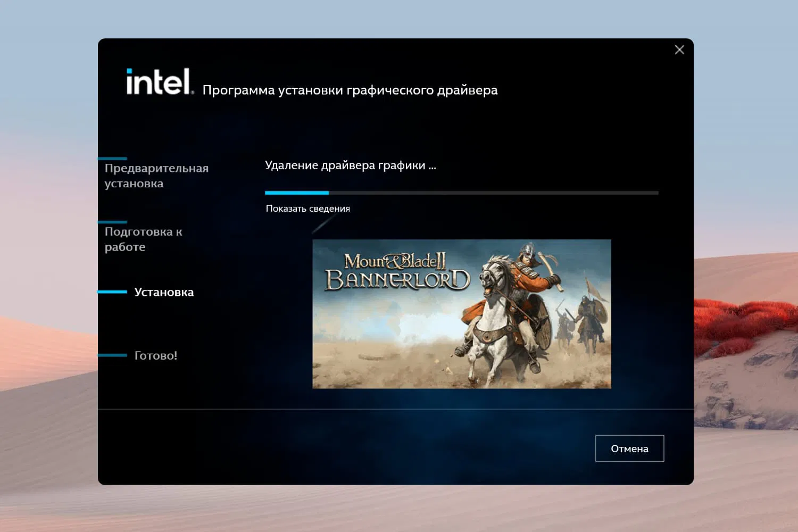Select the Готово! step
Image resolution: width=798 pixels, height=532 pixels.
156,355
